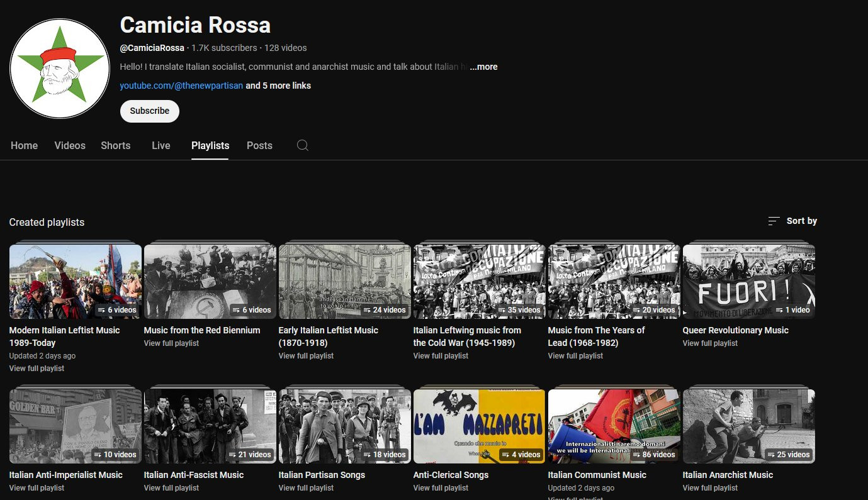
Task: Open the Queer Revolutionary Music FUORI thumbnail
Action: 749,281
